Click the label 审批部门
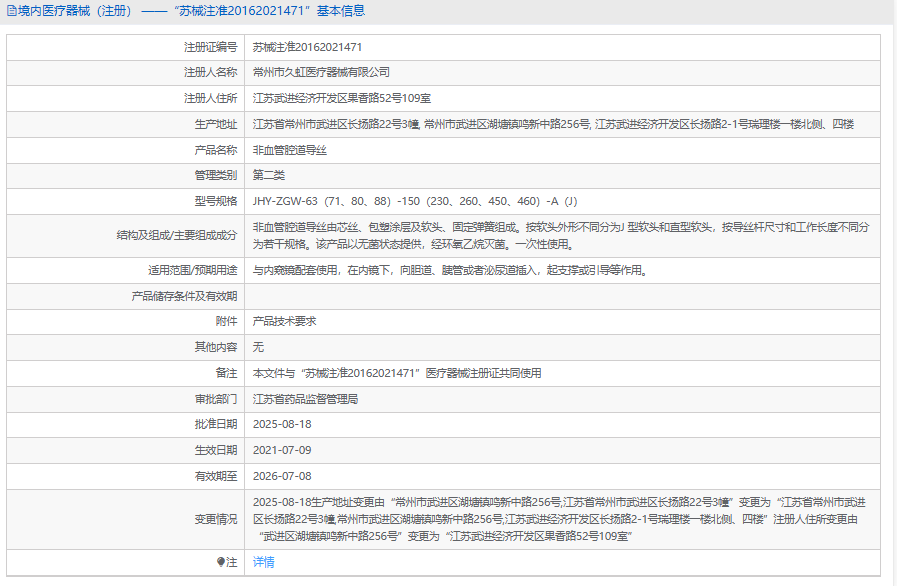This screenshot has width=897, height=586. coord(216,399)
